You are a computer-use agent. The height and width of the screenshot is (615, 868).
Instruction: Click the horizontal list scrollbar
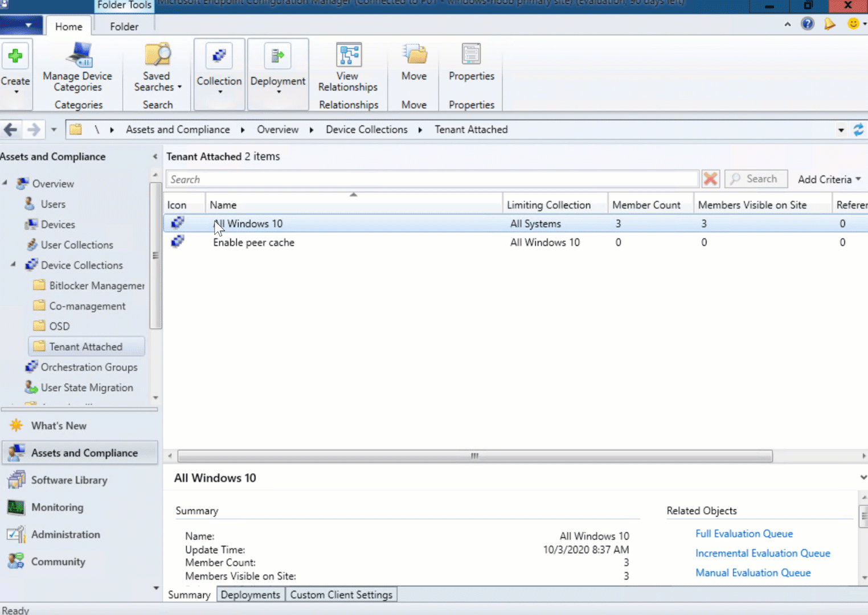475,456
